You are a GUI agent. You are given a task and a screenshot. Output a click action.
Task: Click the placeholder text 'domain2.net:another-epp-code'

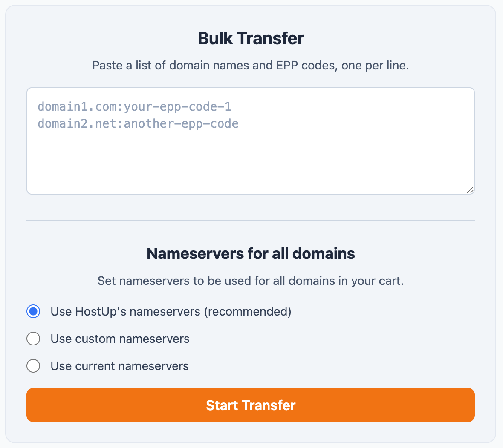pos(138,123)
